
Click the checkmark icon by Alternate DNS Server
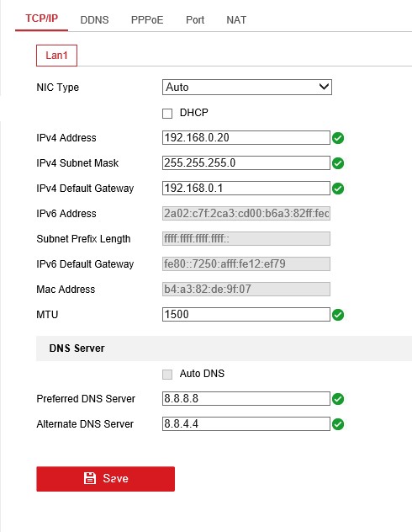click(x=338, y=424)
